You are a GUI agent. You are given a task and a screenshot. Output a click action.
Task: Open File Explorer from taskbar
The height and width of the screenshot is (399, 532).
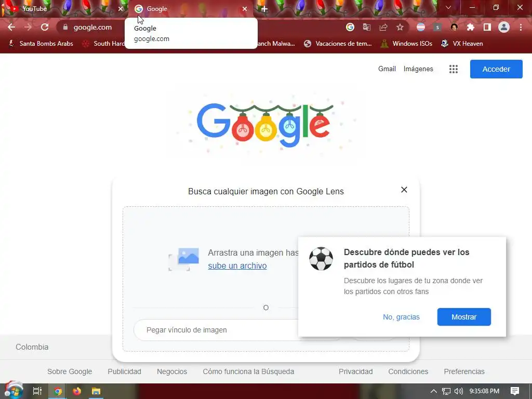click(96, 391)
